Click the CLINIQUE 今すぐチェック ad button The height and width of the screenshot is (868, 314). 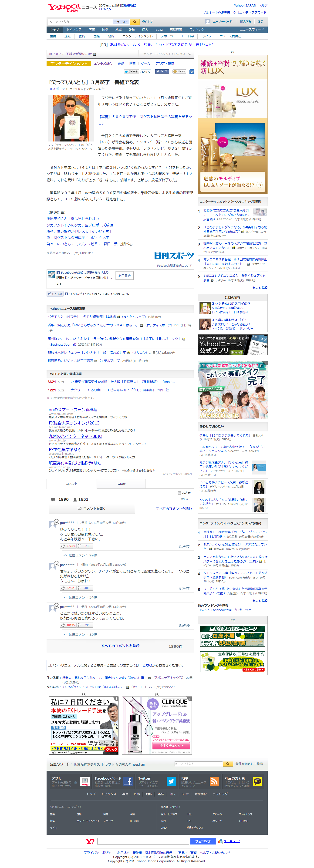click(172, 746)
